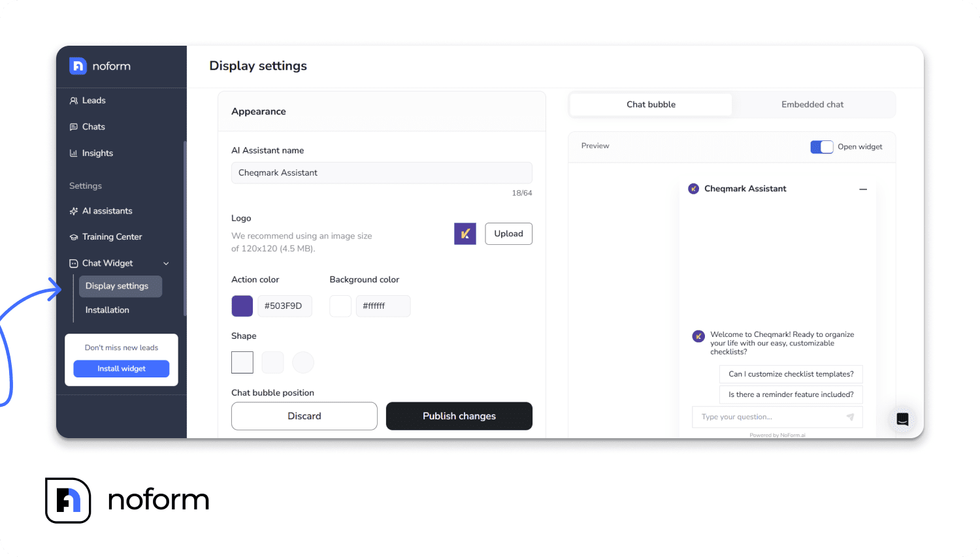This screenshot has width=980, height=557.
Task: Select the Chat bubble tab
Action: (x=650, y=104)
